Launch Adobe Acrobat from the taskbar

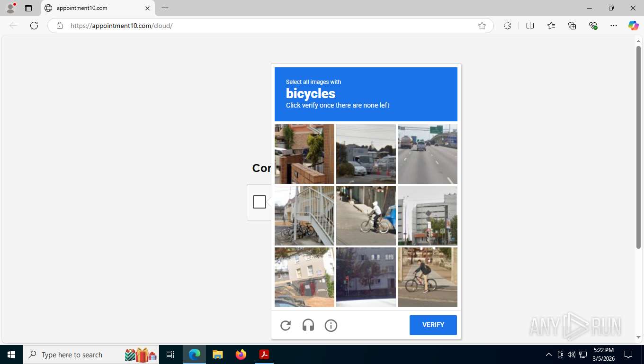264,355
